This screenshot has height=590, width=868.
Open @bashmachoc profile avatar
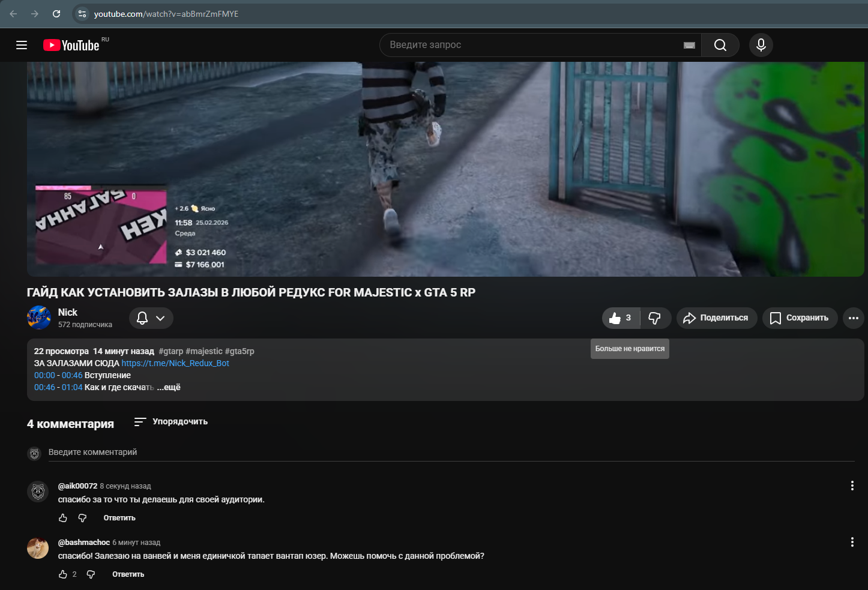[38, 548]
